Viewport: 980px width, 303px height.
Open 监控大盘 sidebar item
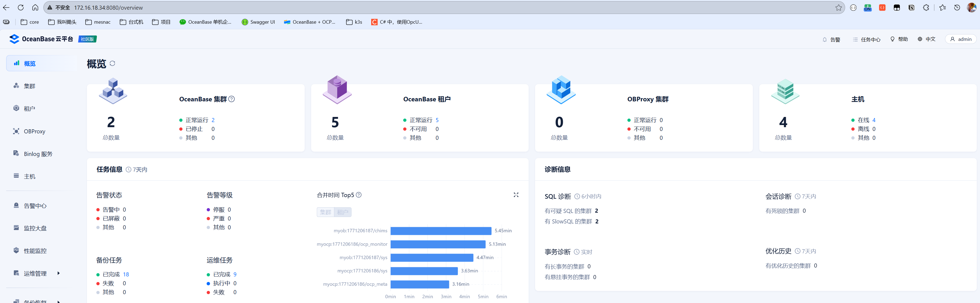(x=35, y=228)
